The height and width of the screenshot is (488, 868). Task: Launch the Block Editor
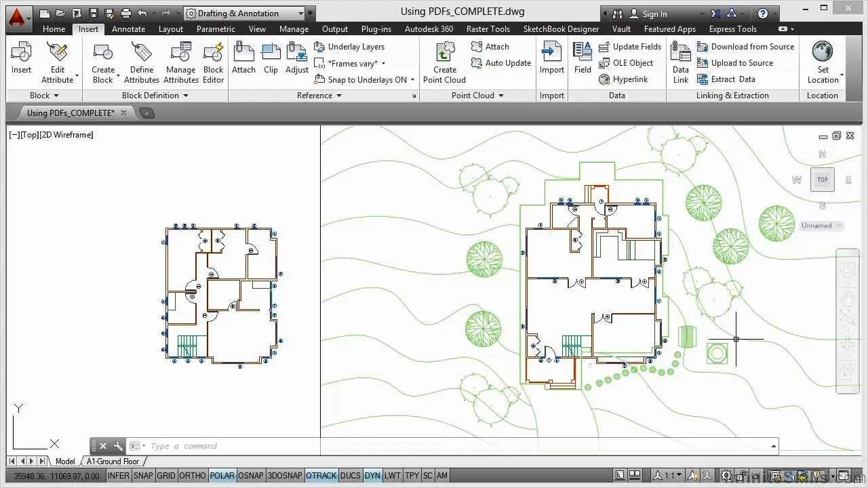[213, 62]
